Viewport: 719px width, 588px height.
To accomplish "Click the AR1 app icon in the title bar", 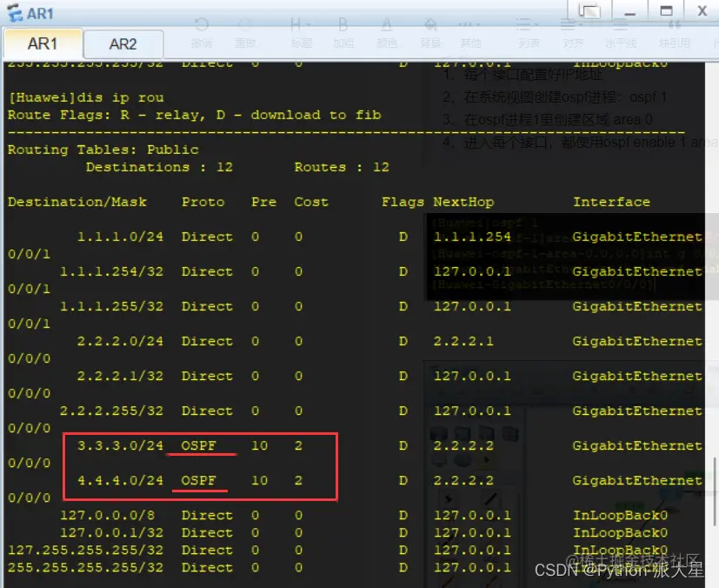I will [15, 13].
